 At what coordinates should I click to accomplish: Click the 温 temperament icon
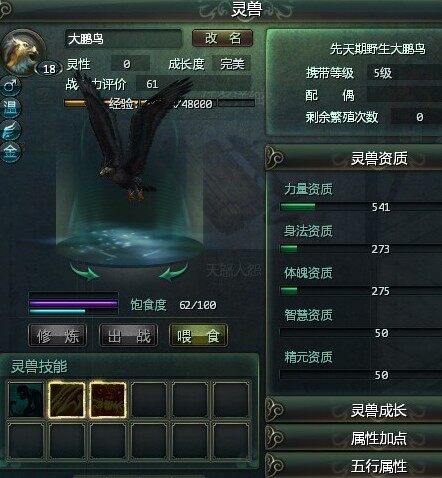11,108
